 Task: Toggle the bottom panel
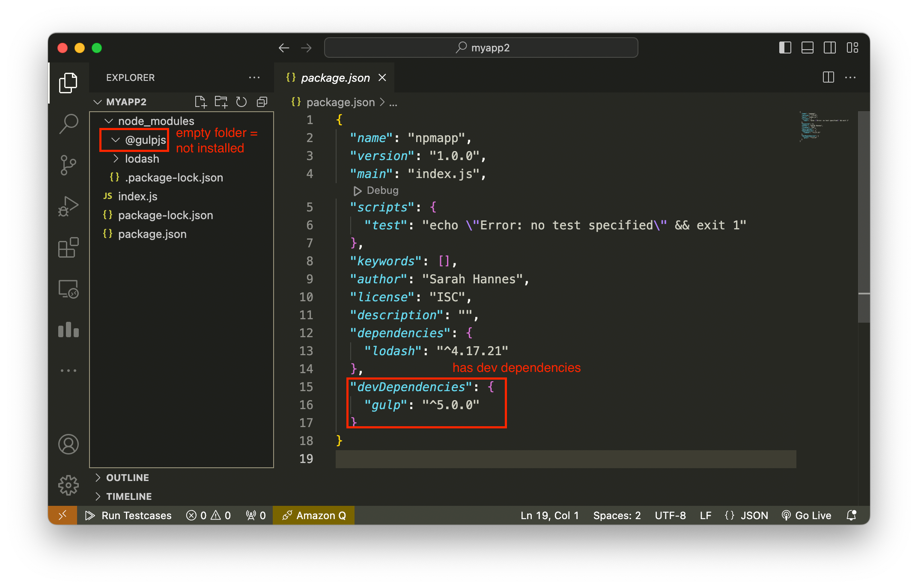coord(807,48)
